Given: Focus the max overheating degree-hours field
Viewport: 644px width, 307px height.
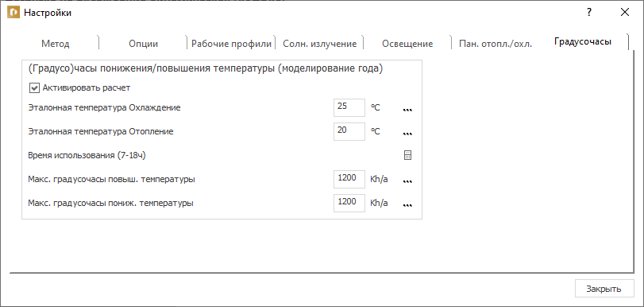Looking at the screenshot, I should pos(349,179).
